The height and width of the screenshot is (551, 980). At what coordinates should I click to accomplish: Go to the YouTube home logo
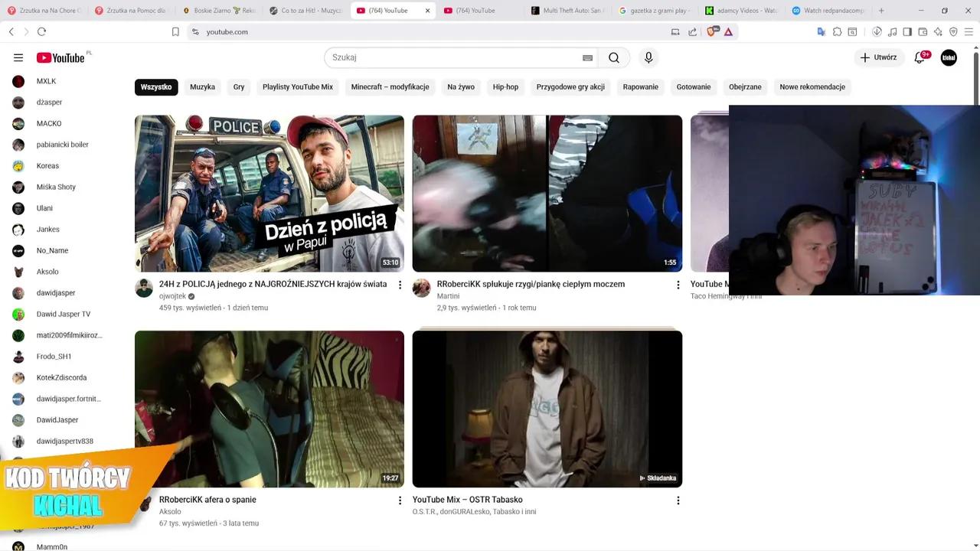click(x=61, y=58)
